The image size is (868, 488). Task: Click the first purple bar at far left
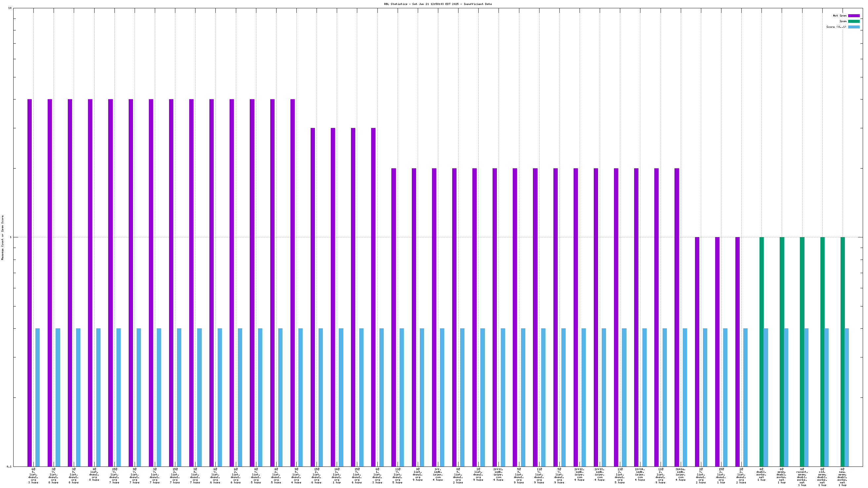point(30,283)
